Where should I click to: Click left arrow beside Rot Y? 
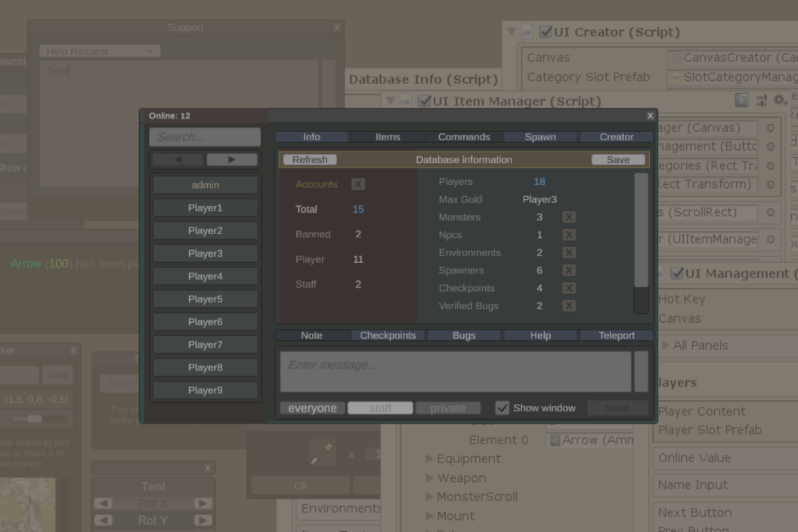pos(102,520)
